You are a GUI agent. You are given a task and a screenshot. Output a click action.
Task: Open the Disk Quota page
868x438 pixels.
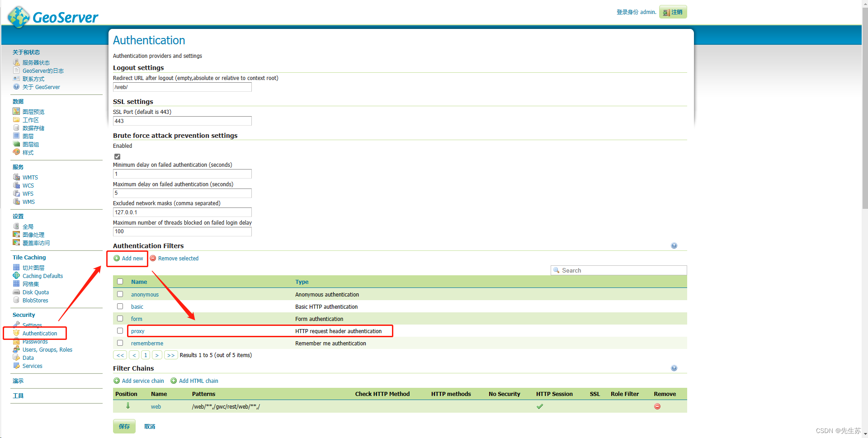click(x=35, y=292)
